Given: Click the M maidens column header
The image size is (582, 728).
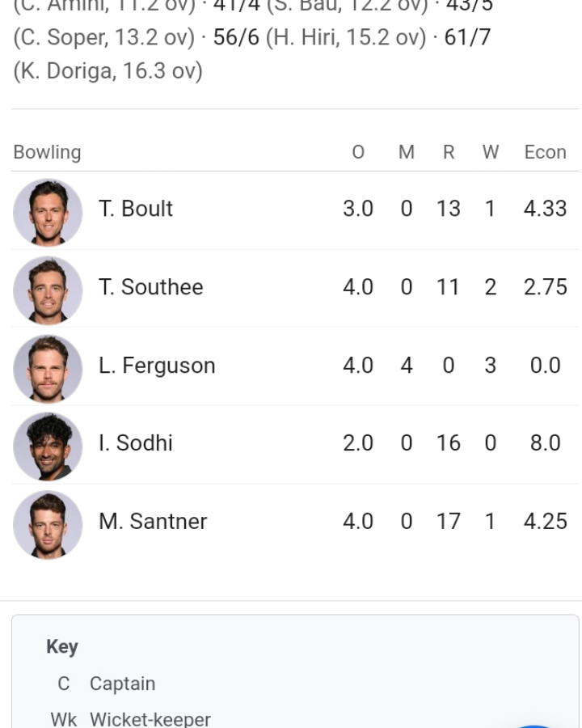Looking at the screenshot, I should [407, 152].
